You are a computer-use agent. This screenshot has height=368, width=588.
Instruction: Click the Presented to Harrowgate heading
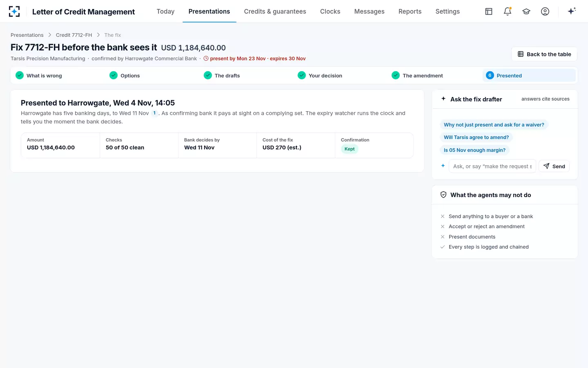[98, 103]
